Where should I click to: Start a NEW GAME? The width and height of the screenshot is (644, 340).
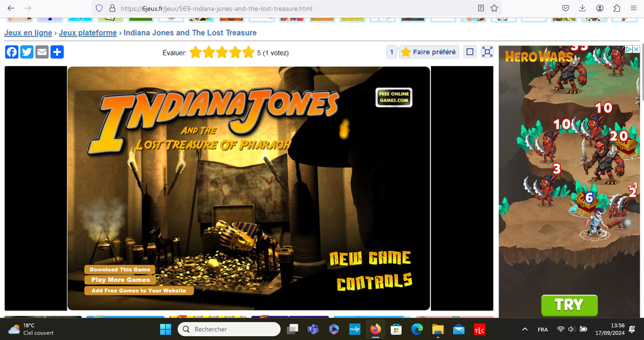(x=370, y=258)
